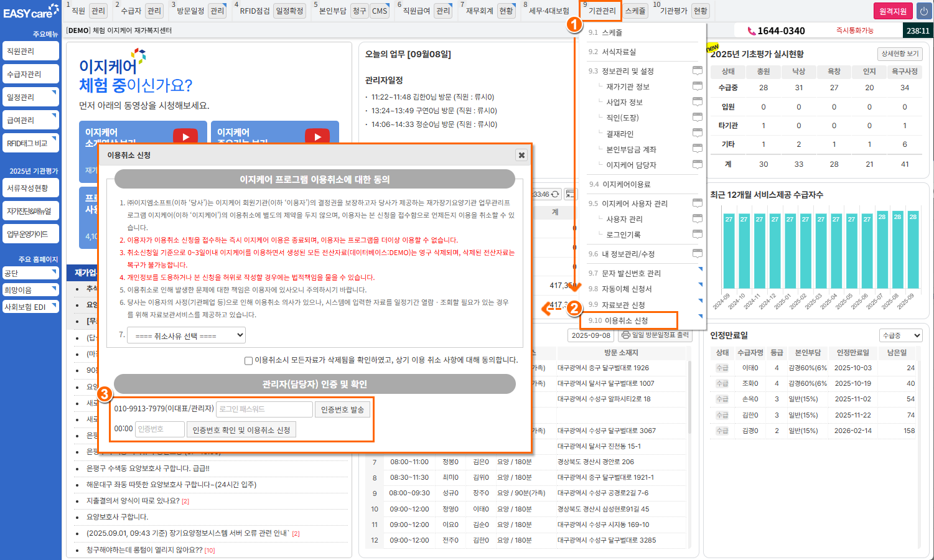Open popup window icon for 본인부담금 계좌
The width and height of the screenshot is (934, 560).
tap(698, 149)
